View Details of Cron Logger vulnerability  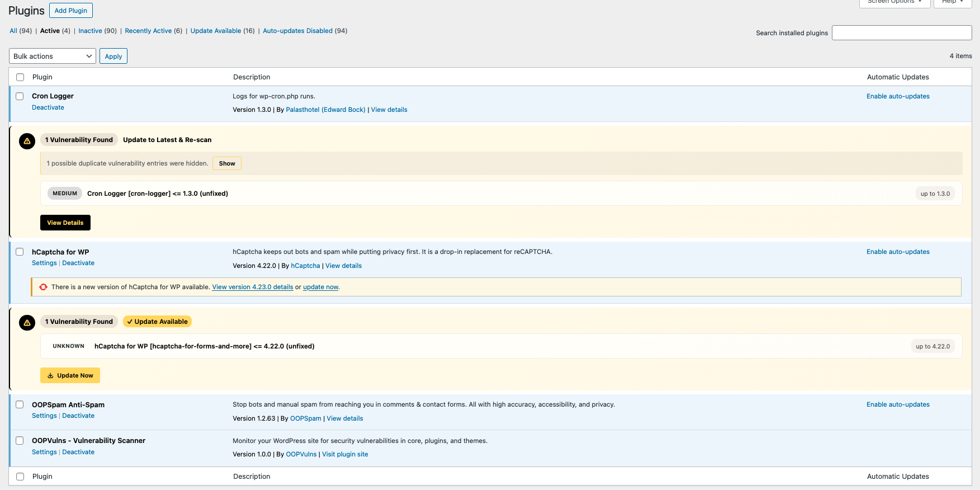click(65, 223)
